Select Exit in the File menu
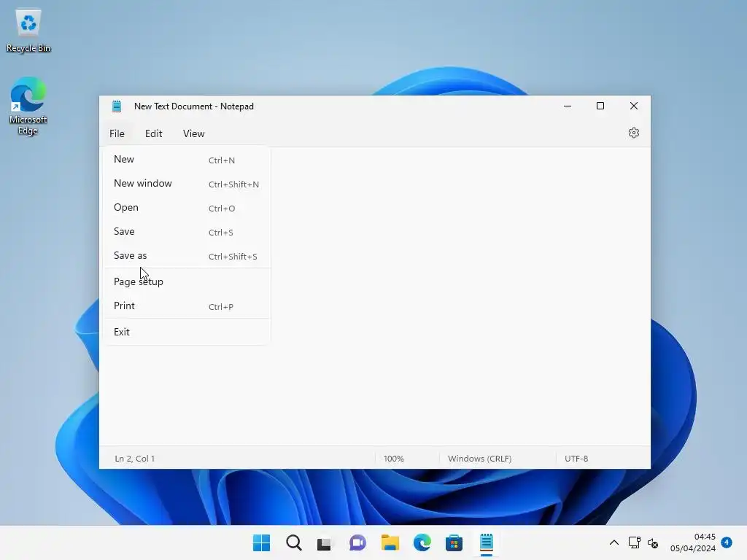The height and width of the screenshot is (560, 747). 187,332
